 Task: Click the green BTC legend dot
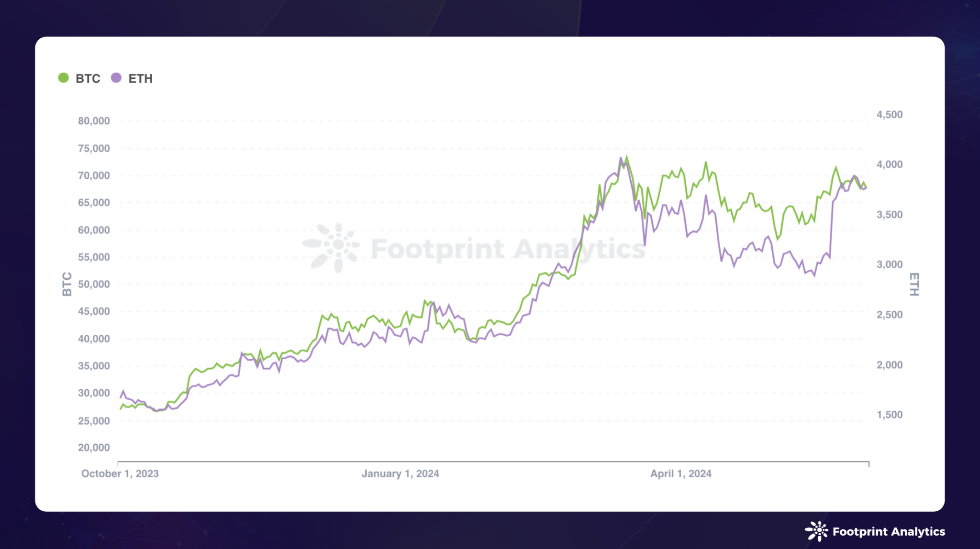coord(63,78)
